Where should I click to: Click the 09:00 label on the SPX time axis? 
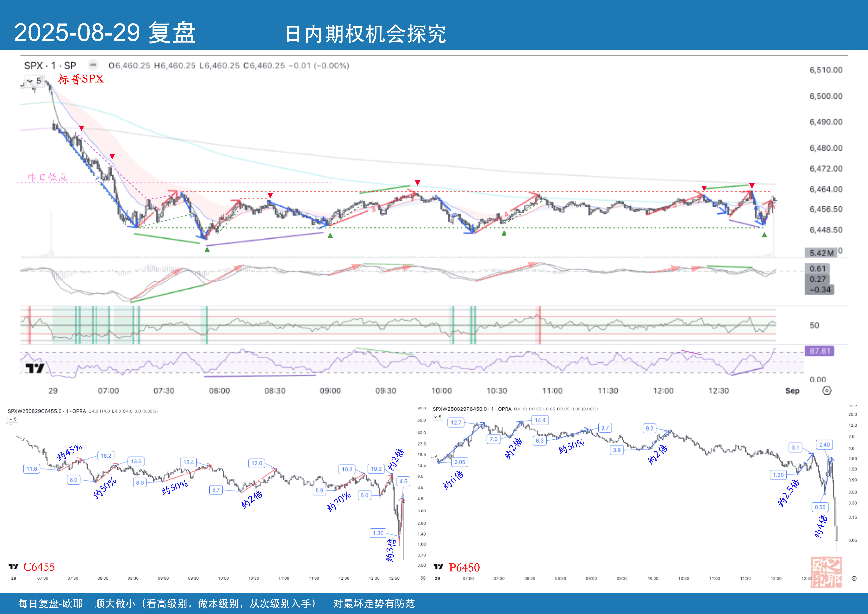click(330, 391)
